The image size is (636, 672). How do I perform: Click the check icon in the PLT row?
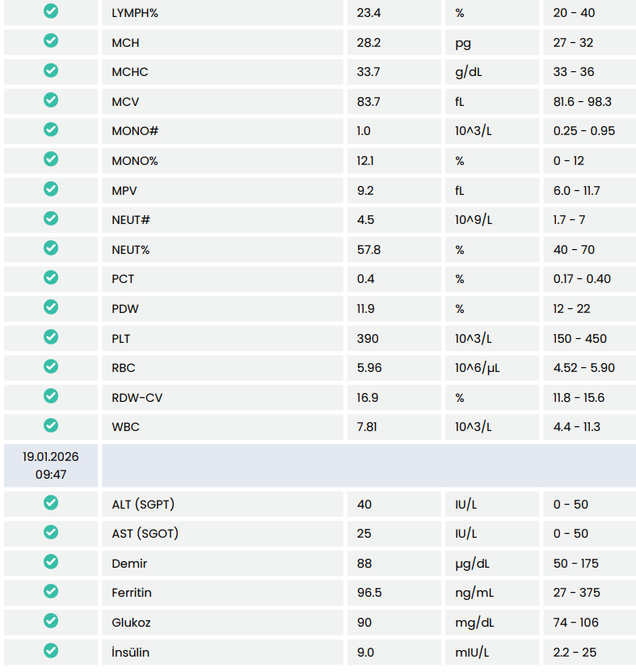50,337
